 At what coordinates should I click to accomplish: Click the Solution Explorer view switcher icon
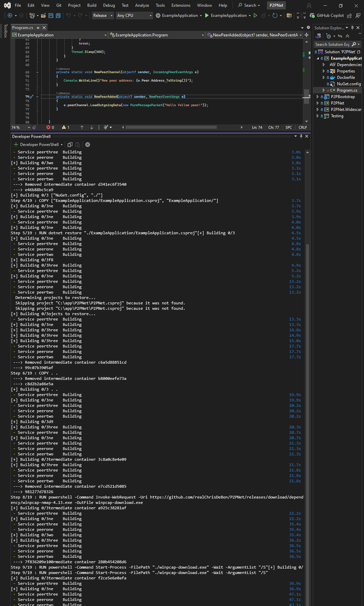click(318, 36)
